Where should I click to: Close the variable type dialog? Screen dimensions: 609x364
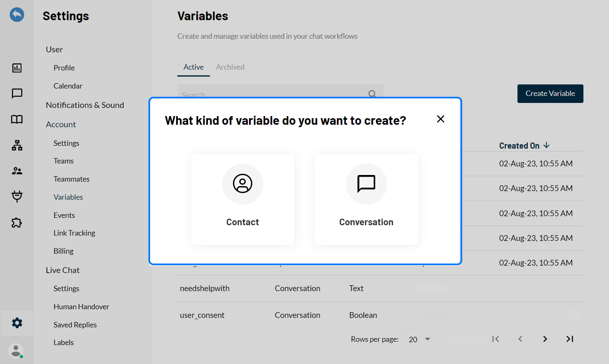click(x=441, y=119)
